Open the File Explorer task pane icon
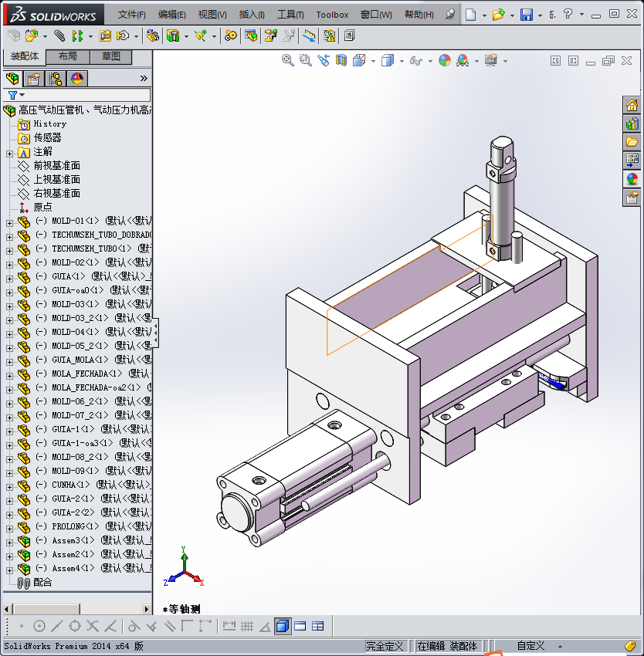 click(x=632, y=142)
